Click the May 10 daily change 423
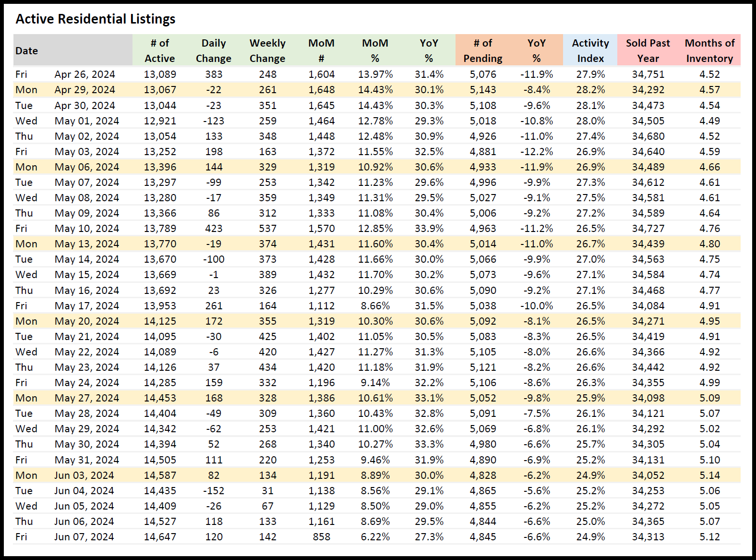Screen dimensions: 756x560 click(x=214, y=229)
